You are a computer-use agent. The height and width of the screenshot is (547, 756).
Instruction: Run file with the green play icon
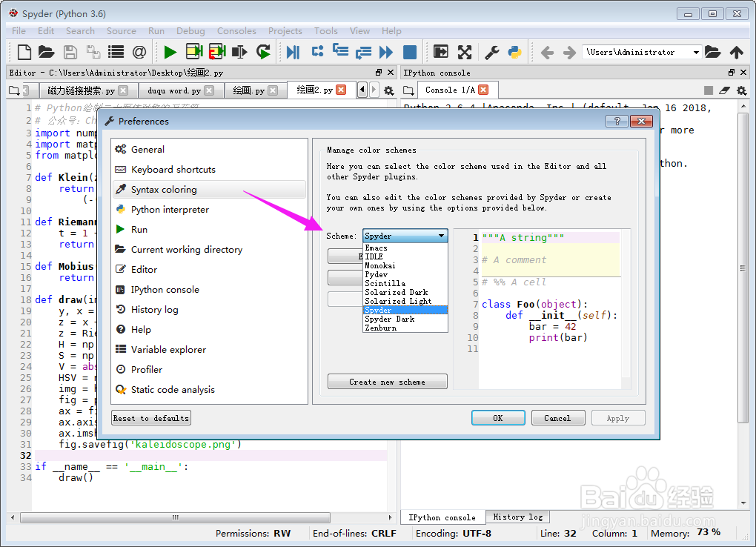click(x=170, y=52)
